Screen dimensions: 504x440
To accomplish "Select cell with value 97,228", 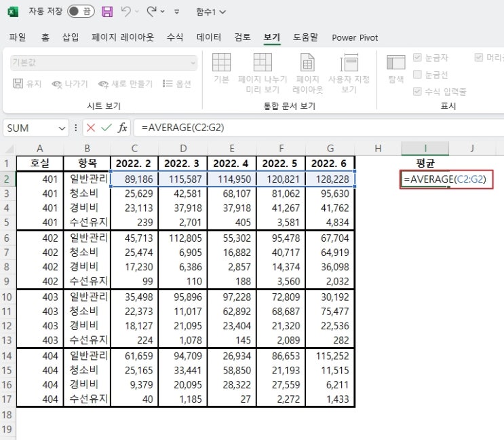I will pos(232,297).
